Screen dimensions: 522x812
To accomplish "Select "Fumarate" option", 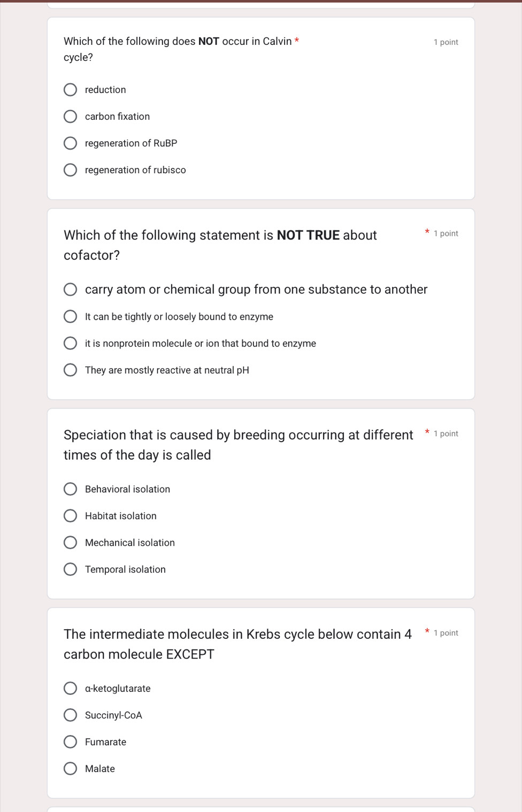I will point(70,741).
